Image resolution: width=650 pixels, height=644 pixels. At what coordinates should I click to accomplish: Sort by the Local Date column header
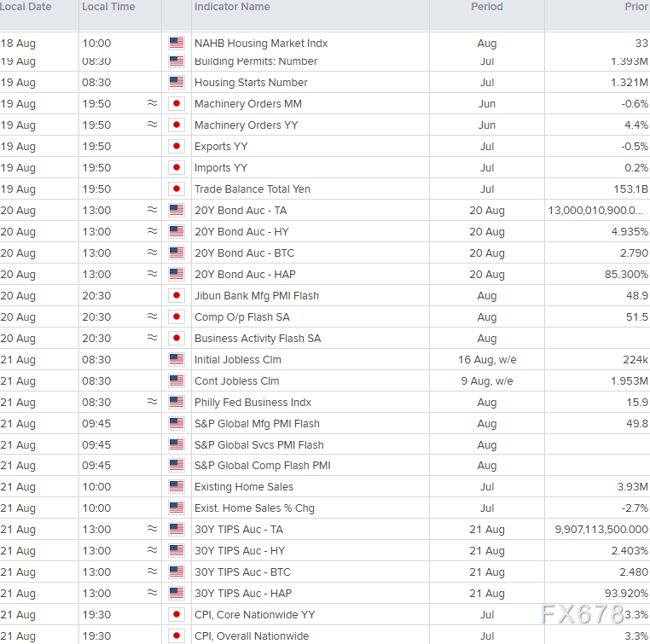point(26,7)
